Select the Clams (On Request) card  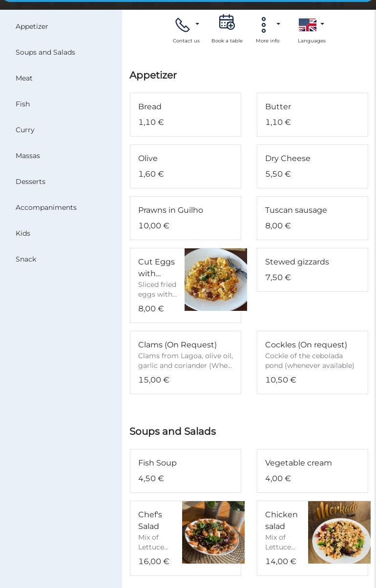coord(186,363)
